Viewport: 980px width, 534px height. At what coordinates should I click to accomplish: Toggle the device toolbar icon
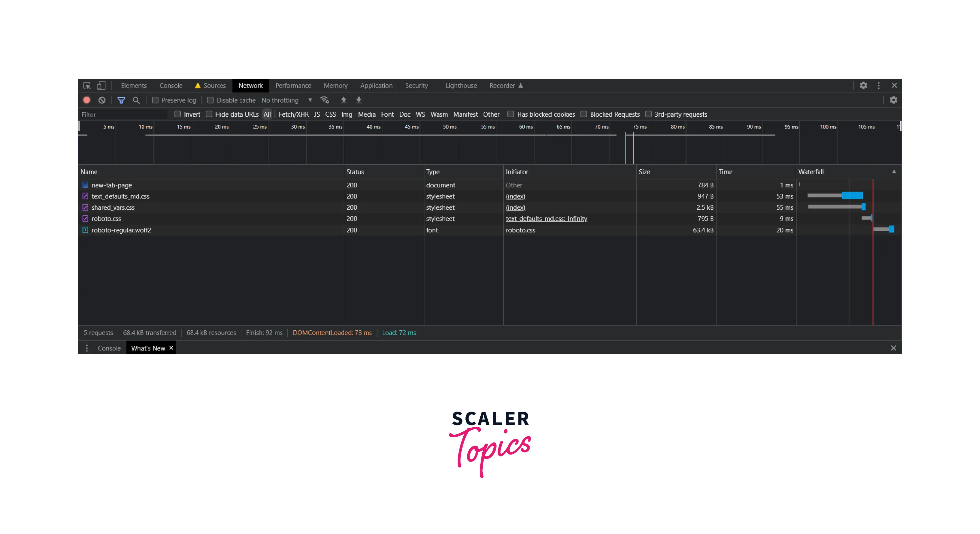pyautogui.click(x=101, y=86)
